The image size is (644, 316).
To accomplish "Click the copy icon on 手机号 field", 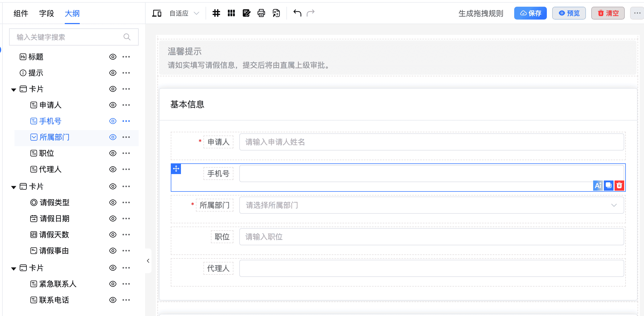I will pyautogui.click(x=609, y=185).
